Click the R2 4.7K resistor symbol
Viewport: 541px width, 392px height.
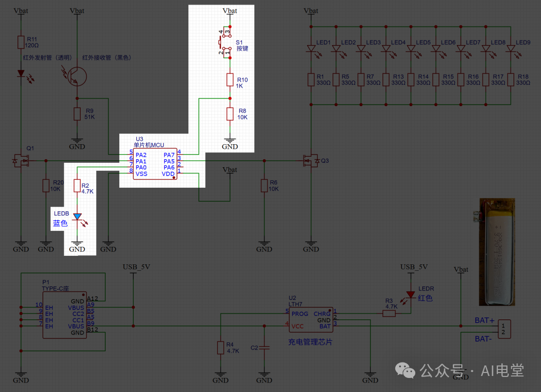(x=77, y=186)
